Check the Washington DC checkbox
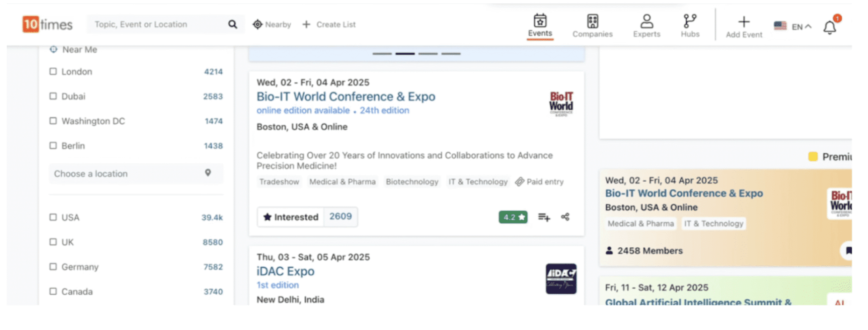868x330 pixels. [x=53, y=121]
